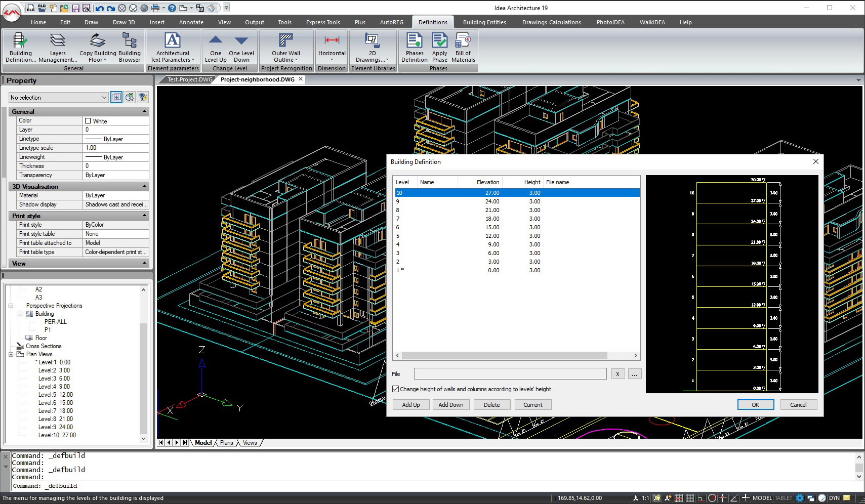This screenshot has height=504, width=865.
Task: Open the Draw 3D ribbon tab
Action: pyautogui.click(x=124, y=22)
